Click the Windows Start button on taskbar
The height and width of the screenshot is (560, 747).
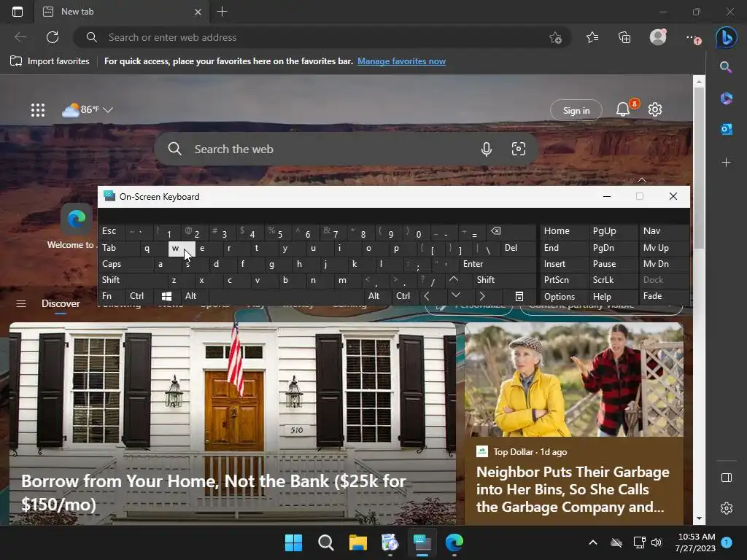tap(293, 542)
